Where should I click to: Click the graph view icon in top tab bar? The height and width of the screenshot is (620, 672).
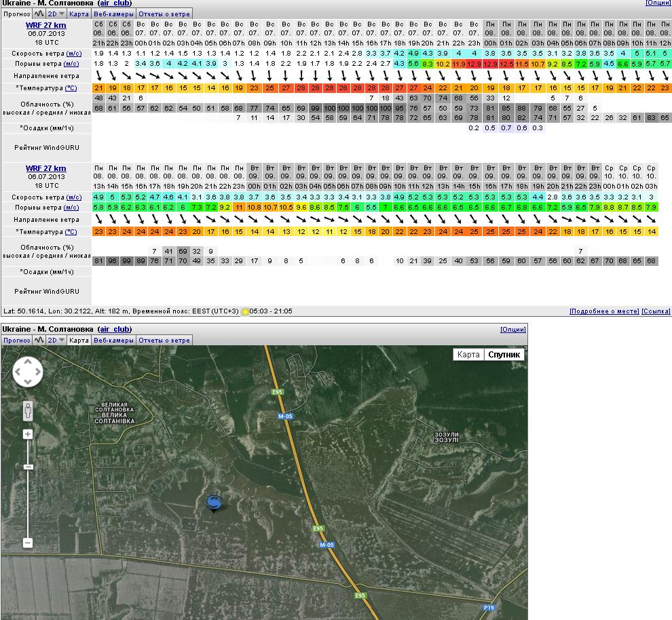pos(39,14)
